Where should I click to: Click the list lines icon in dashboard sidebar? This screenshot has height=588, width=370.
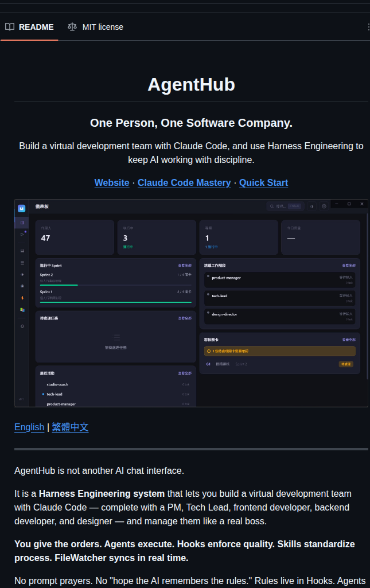[22, 263]
